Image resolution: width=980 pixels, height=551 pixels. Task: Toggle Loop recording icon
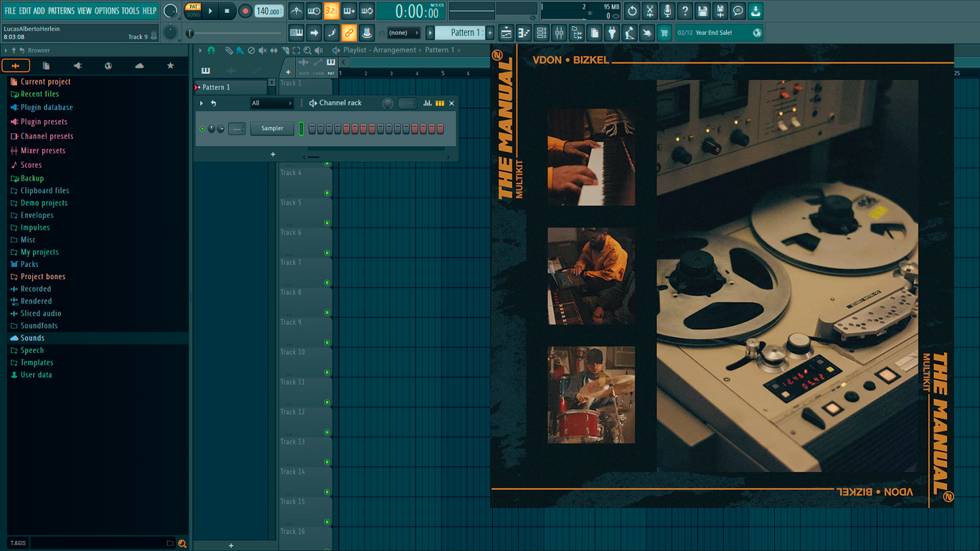click(x=367, y=11)
